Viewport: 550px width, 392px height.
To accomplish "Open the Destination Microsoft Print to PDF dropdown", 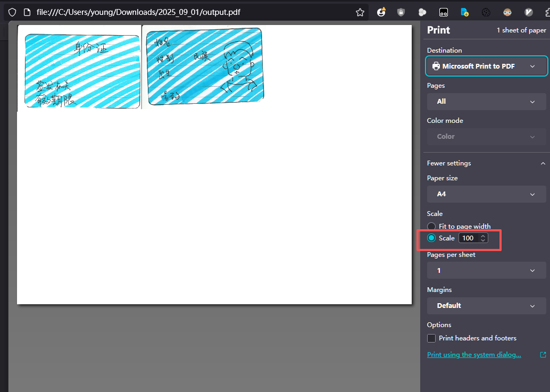I will [x=487, y=66].
